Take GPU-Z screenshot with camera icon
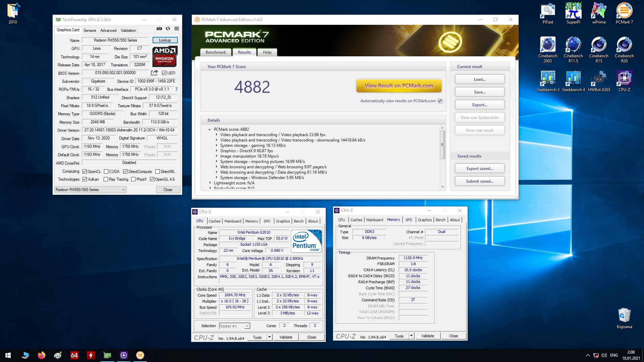The height and width of the screenshot is (362, 644). [x=159, y=29]
